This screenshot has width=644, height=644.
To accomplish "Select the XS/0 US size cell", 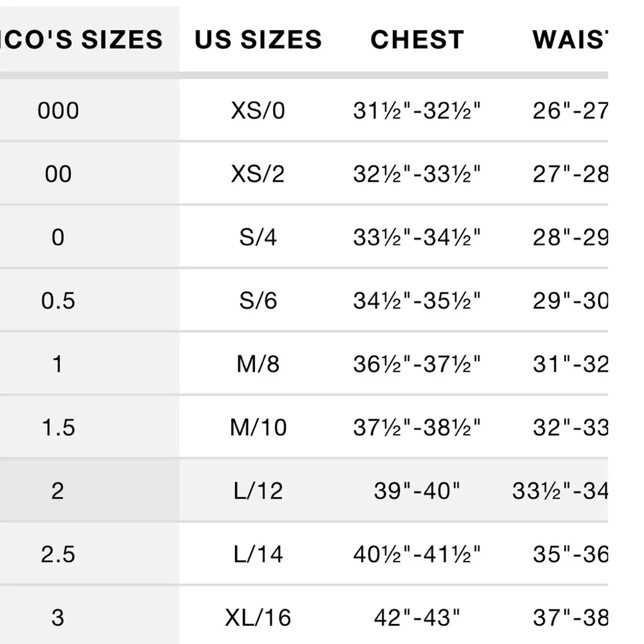I will pos(258,111).
